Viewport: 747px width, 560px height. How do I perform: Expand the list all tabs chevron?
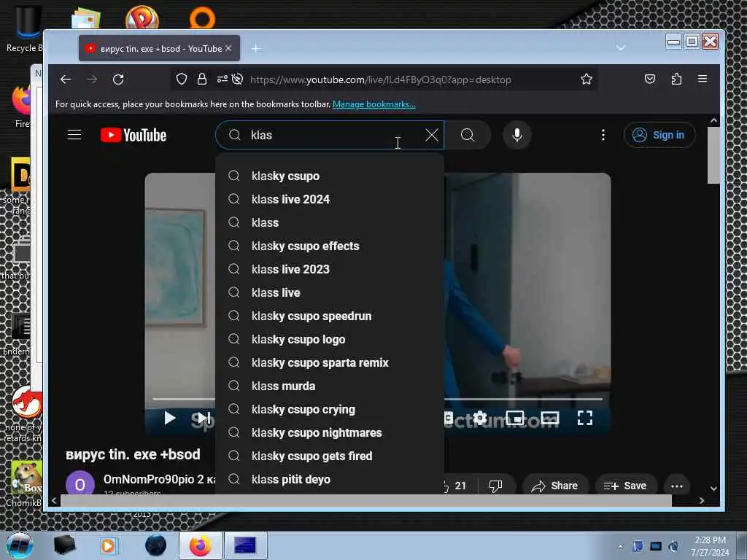pos(620,47)
